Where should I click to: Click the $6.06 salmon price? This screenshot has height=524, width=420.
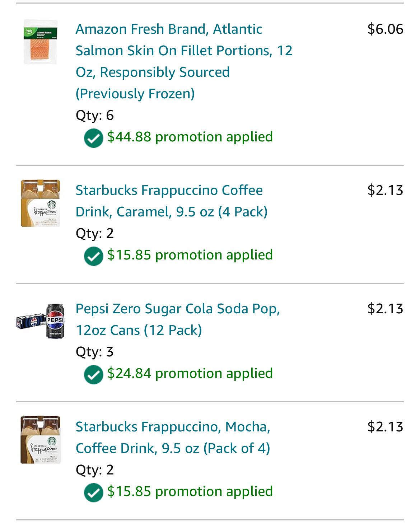pyautogui.click(x=385, y=29)
